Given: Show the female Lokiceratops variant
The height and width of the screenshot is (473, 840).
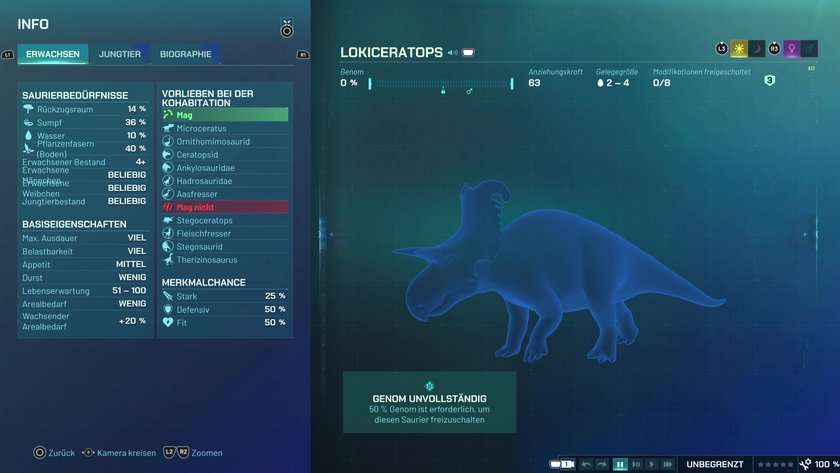Looking at the screenshot, I should coord(792,49).
